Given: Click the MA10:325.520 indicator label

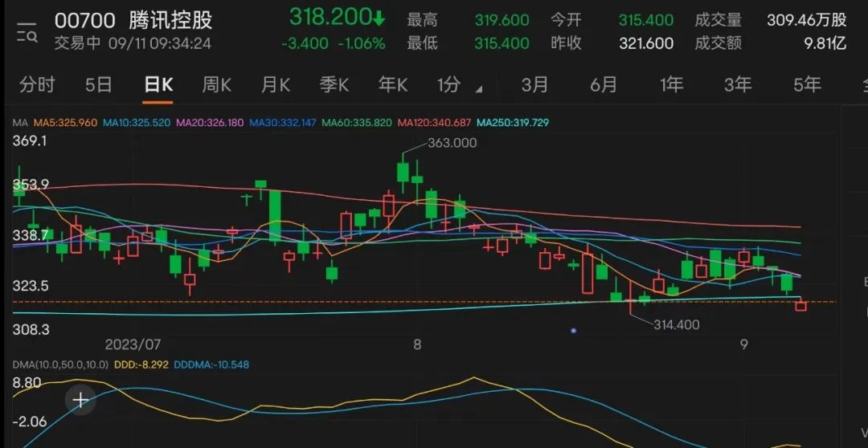Looking at the screenshot, I should coord(136,122).
